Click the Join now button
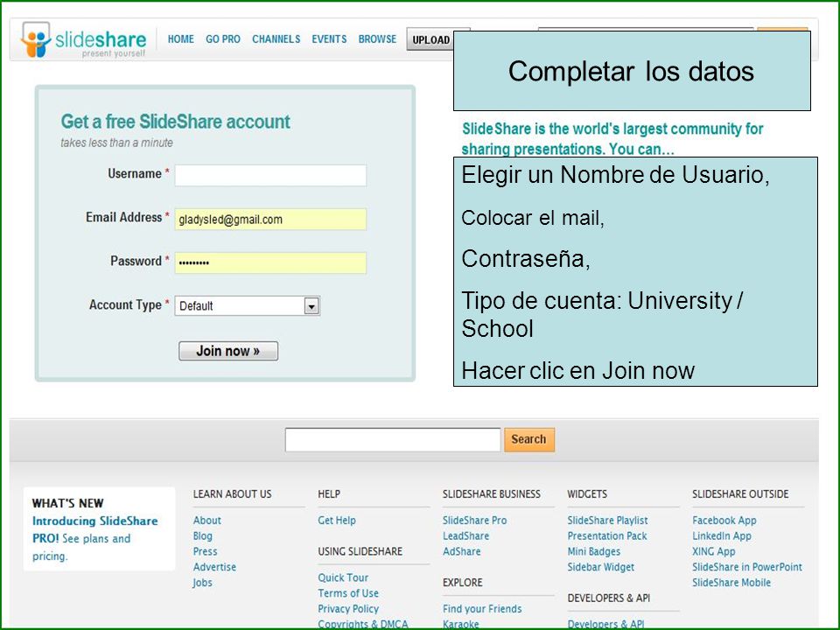 (x=228, y=351)
